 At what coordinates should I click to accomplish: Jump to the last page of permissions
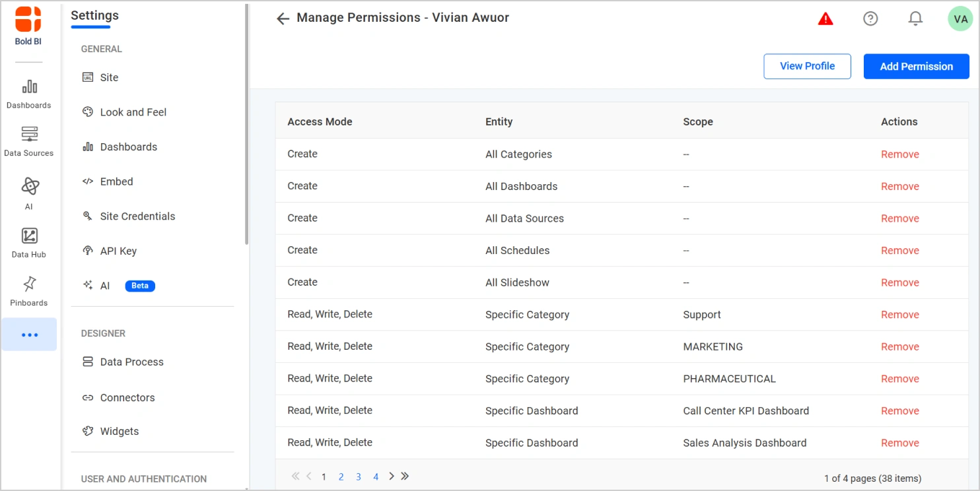[x=405, y=476]
